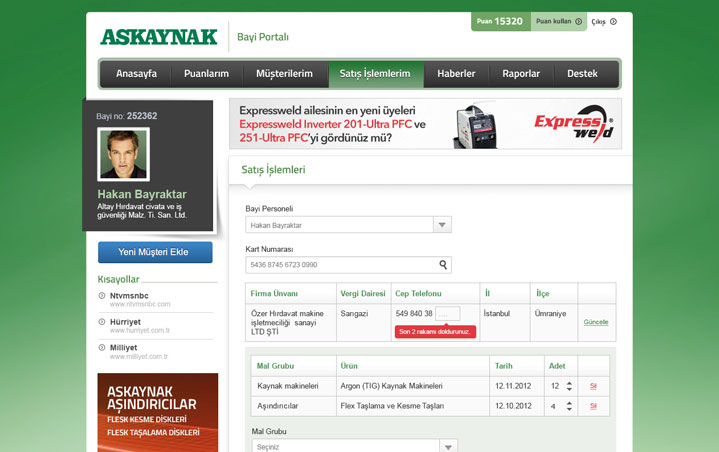Image resolution: width=719 pixels, height=452 pixels.
Task: Click the welding machine image in banner
Action: click(x=475, y=126)
